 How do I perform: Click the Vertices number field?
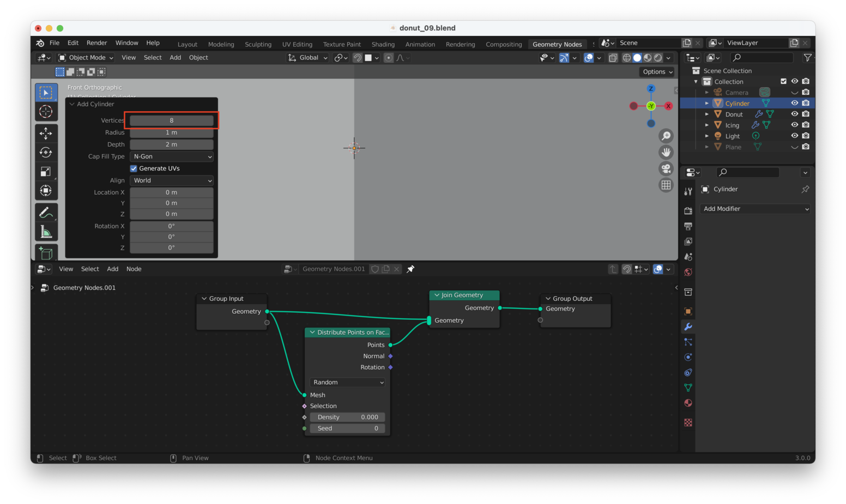coord(171,120)
